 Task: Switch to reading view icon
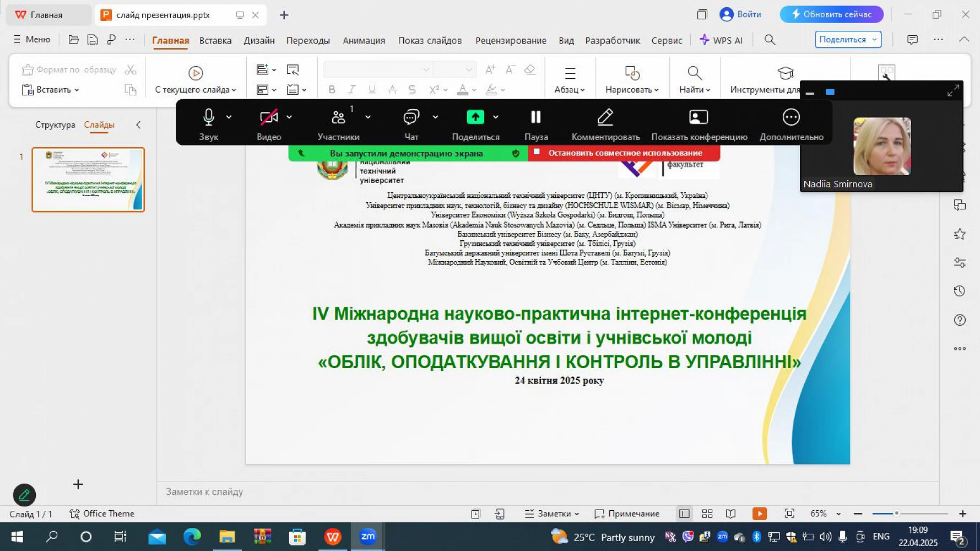730,514
